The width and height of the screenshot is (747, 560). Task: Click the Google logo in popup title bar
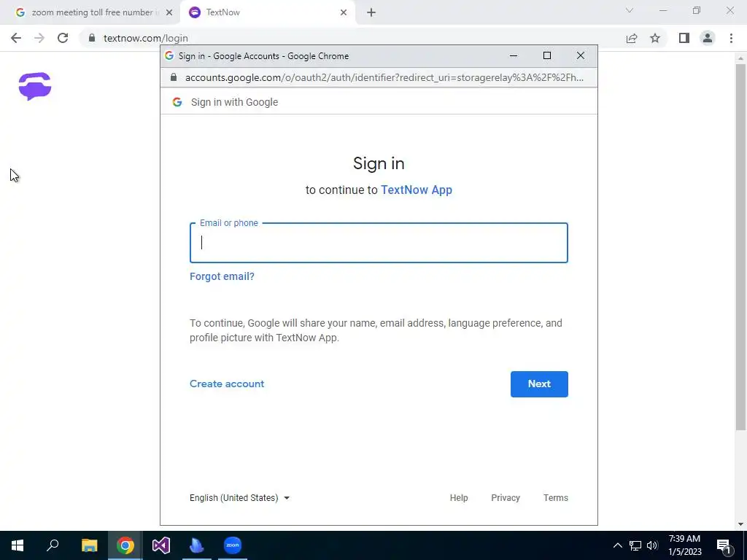pos(169,55)
